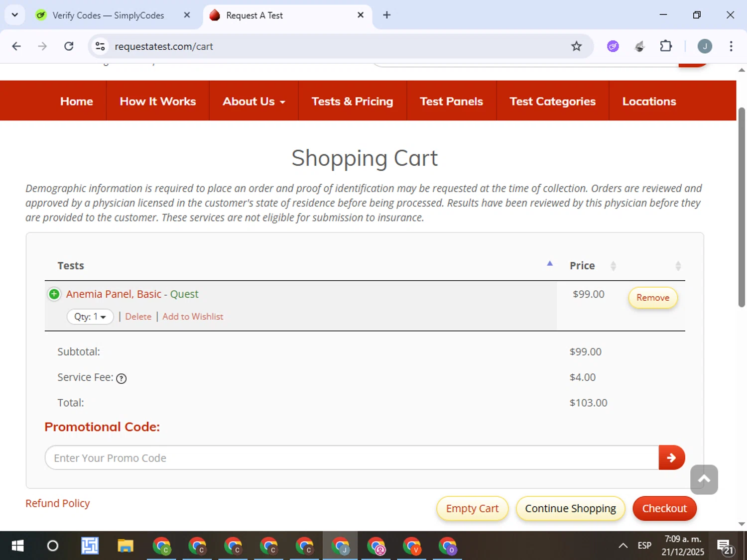Click the address bar URL requestatest.com/cart
Image resolution: width=747 pixels, height=560 pixels.
[164, 46]
